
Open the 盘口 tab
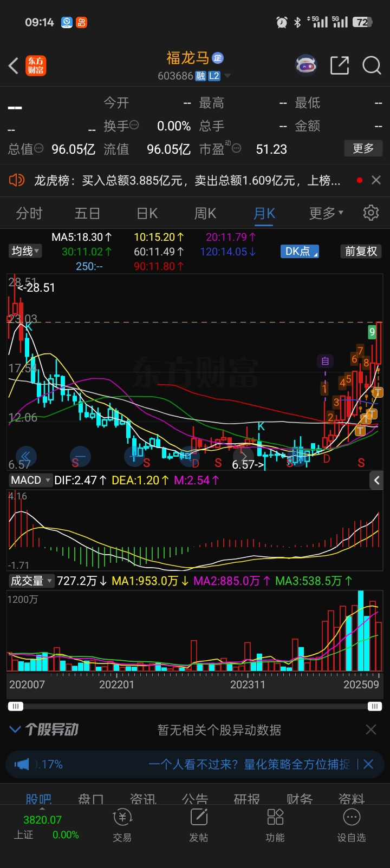click(90, 799)
